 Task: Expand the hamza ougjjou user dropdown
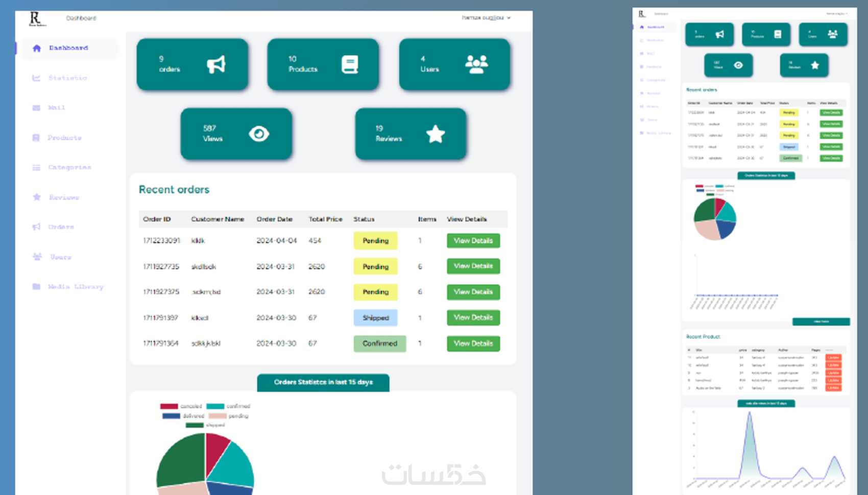pyautogui.click(x=486, y=18)
